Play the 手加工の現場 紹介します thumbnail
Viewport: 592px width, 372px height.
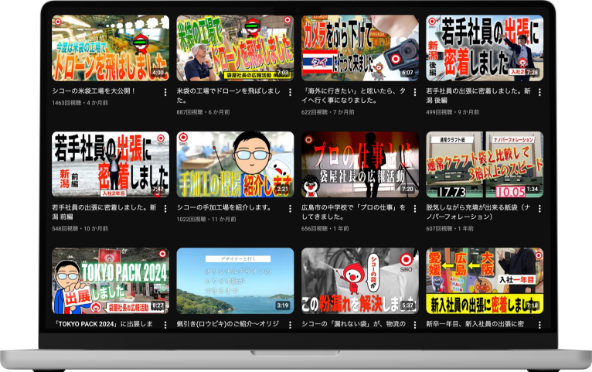(x=235, y=164)
